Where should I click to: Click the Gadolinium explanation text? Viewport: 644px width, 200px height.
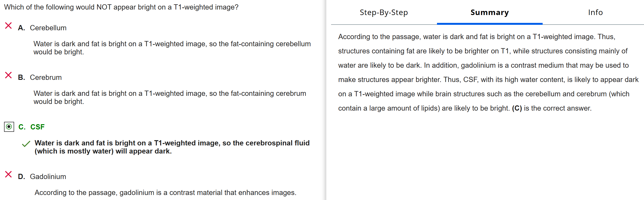(165, 193)
